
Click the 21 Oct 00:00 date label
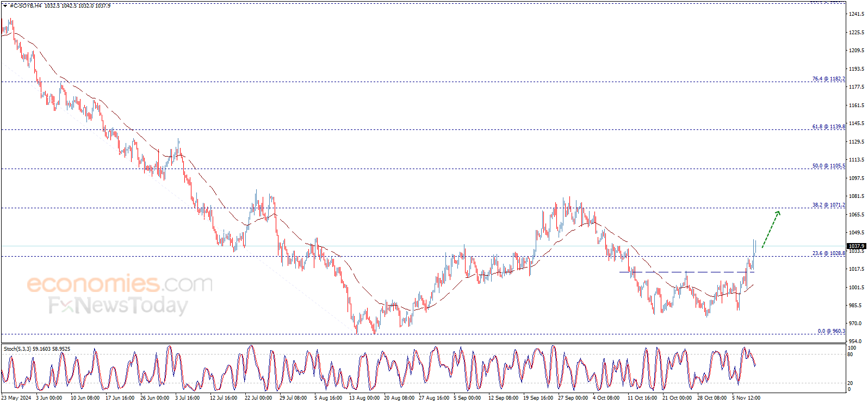[x=677, y=398]
